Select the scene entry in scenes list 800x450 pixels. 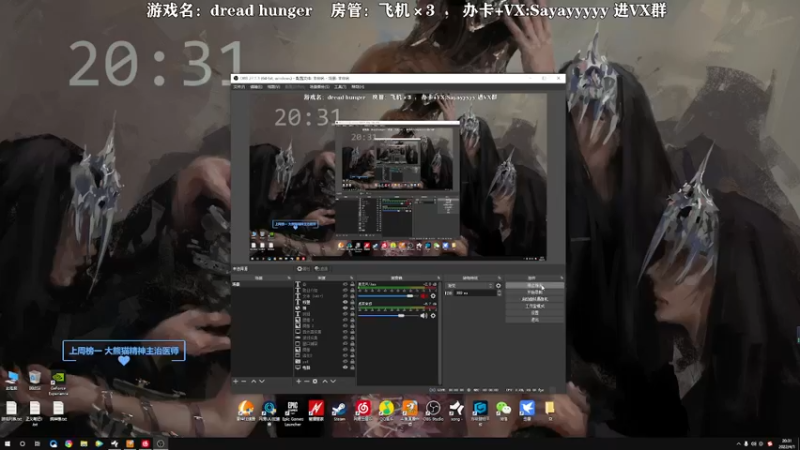pos(262,284)
